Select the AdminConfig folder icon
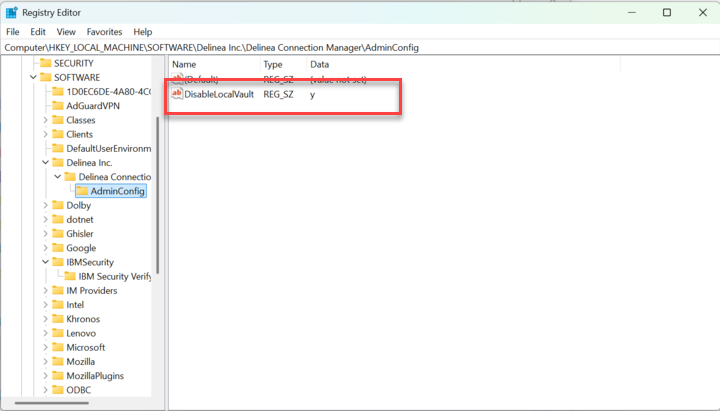Viewport: 720px width, 411px height. 81,191
